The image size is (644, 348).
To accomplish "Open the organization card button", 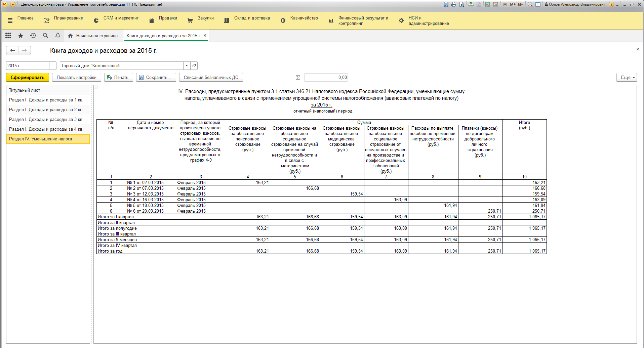I will 194,66.
